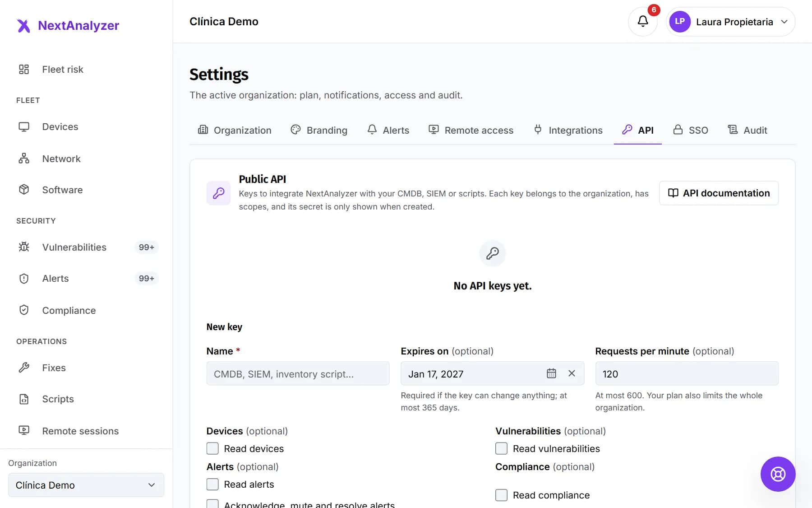
Task: Check the Read alerts scope
Action: click(212, 484)
